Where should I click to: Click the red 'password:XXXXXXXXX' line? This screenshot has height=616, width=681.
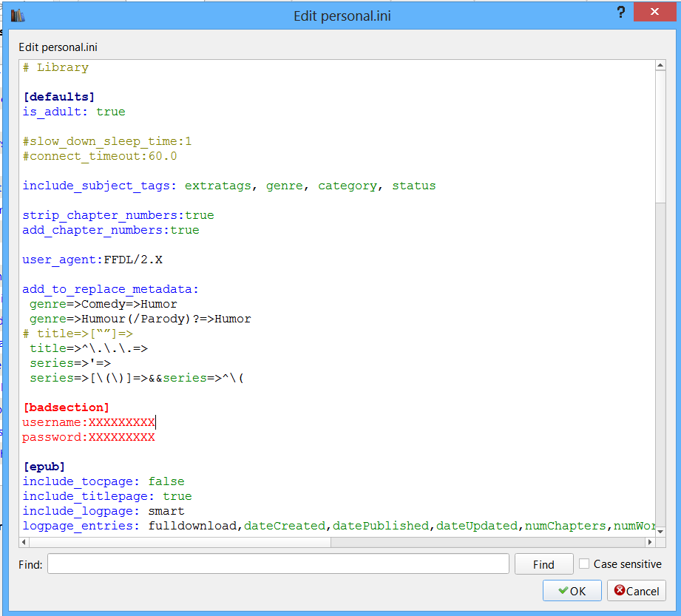pos(89,437)
